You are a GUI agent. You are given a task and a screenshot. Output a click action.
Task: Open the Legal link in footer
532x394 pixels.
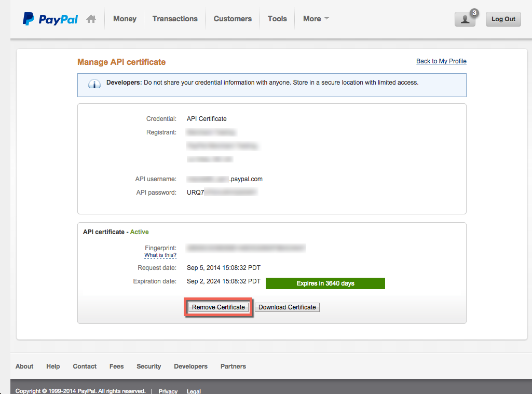[x=194, y=391]
